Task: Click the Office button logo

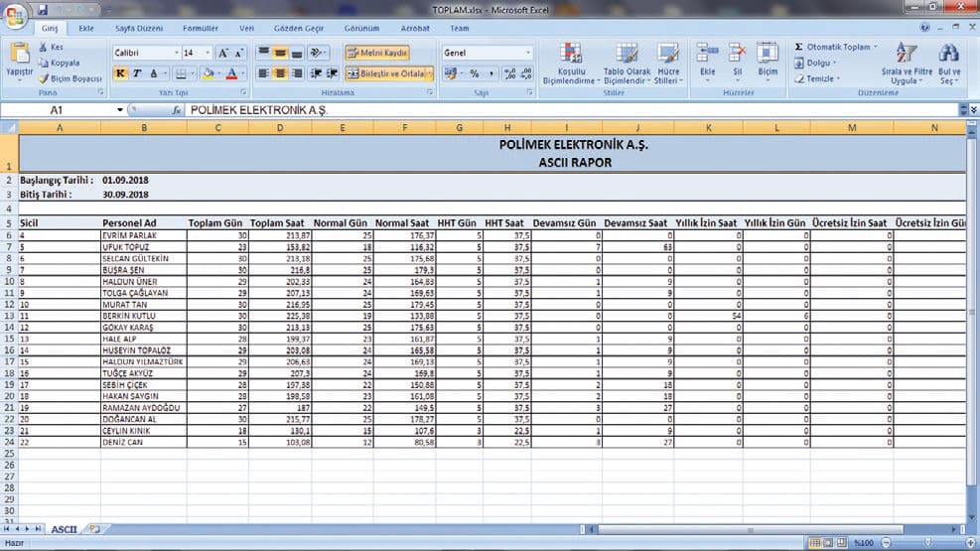Action: click(15, 15)
